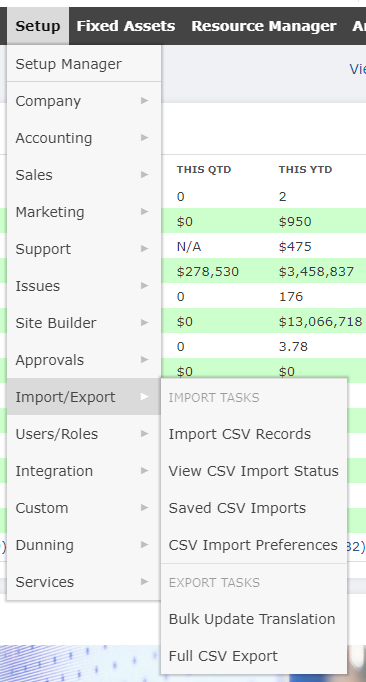Select the Users/Roles menu entry
Viewport: 366px width, 682px height.
(84, 434)
